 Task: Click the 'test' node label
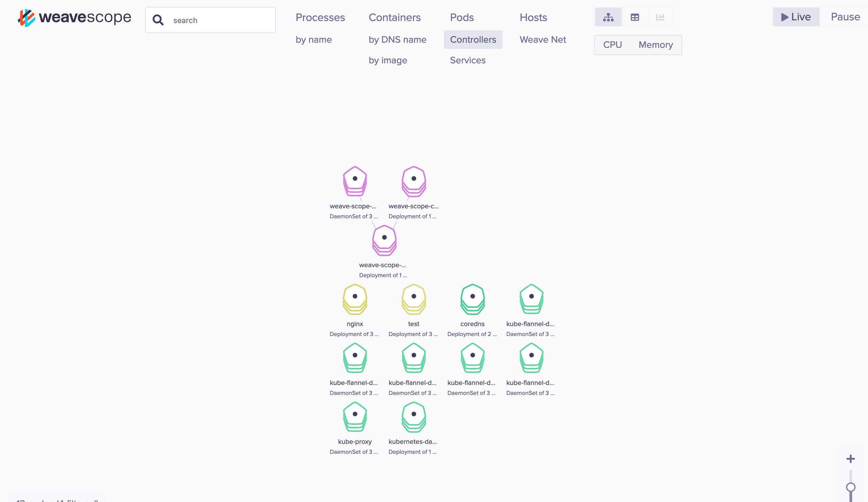click(x=414, y=324)
